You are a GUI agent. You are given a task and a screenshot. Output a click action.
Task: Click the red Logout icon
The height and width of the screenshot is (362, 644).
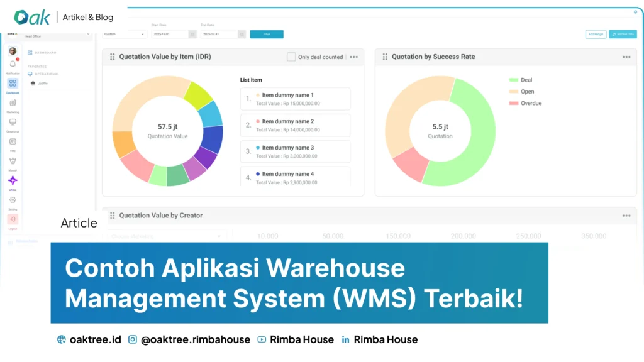[x=13, y=219]
